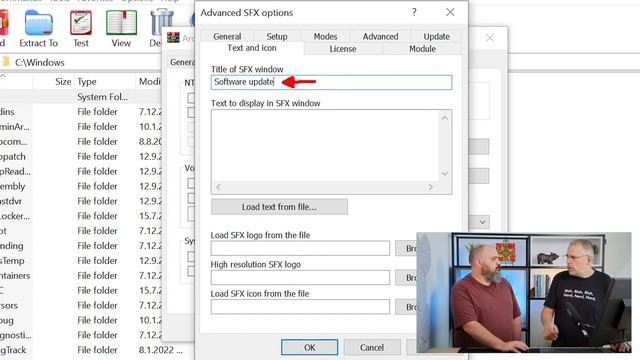The height and width of the screenshot is (360, 640).
Task: Click the View toolbar icon
Action: click(121, 29)
